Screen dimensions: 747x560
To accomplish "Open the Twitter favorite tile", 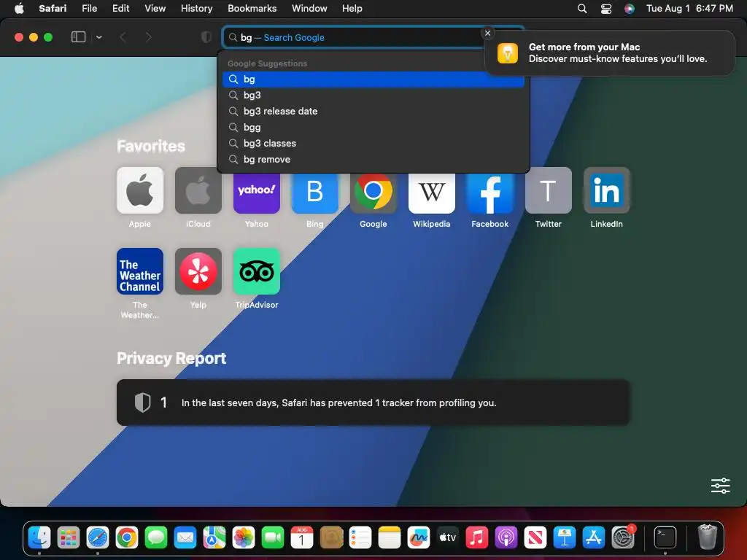I will click(x=549, y=190).
